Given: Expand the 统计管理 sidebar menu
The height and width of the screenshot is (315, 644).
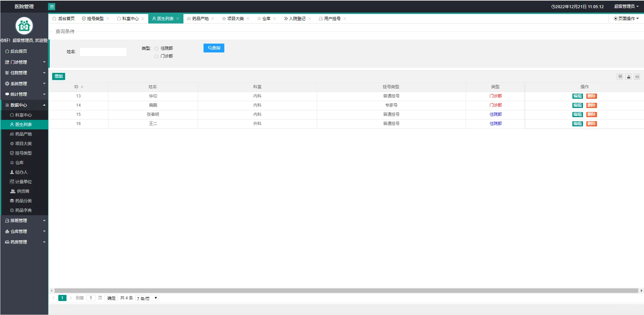Looking at the screenshot, I should click(24, 94).
